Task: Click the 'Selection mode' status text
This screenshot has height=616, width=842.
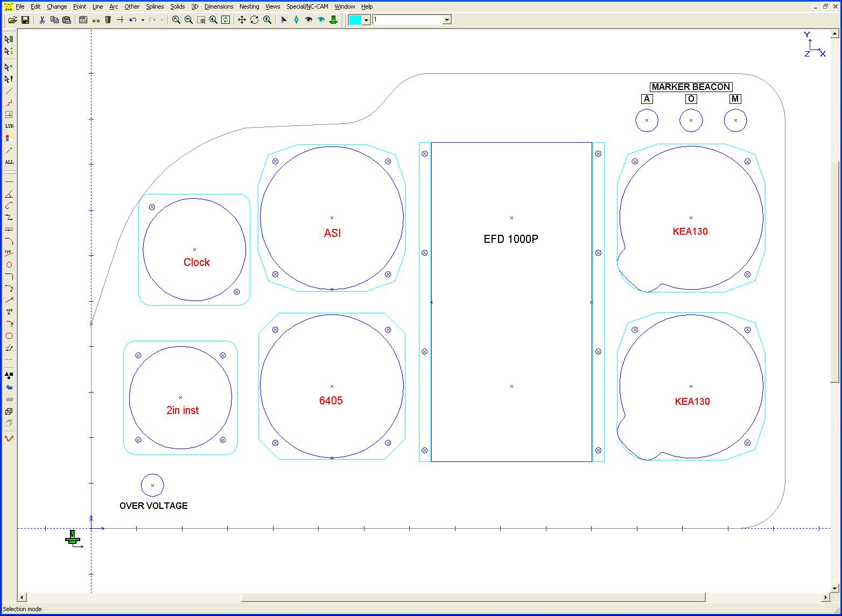Action: (x=23, y=609)
